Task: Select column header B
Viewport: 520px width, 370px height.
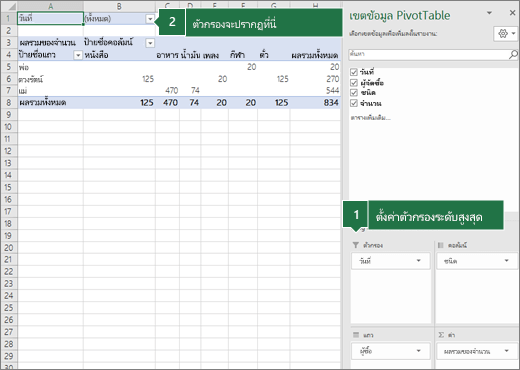Action: coord(119,6)
